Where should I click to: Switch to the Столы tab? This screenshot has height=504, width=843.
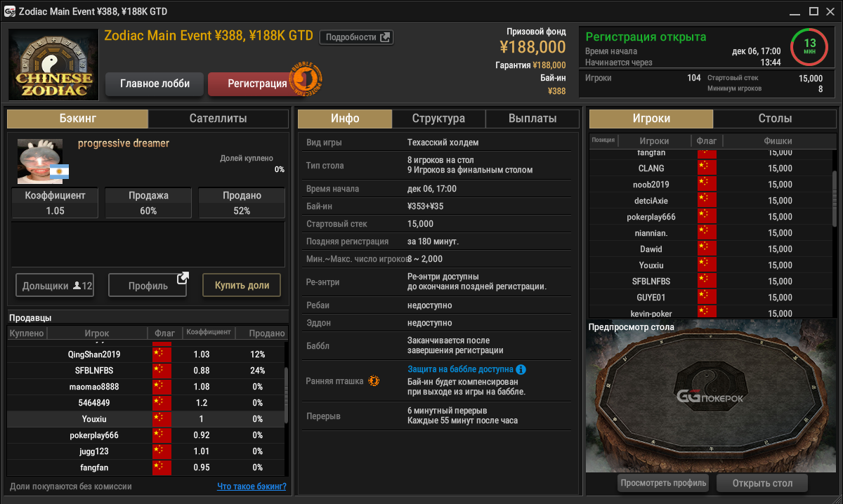pyautogui.click(x=776, y=119)
